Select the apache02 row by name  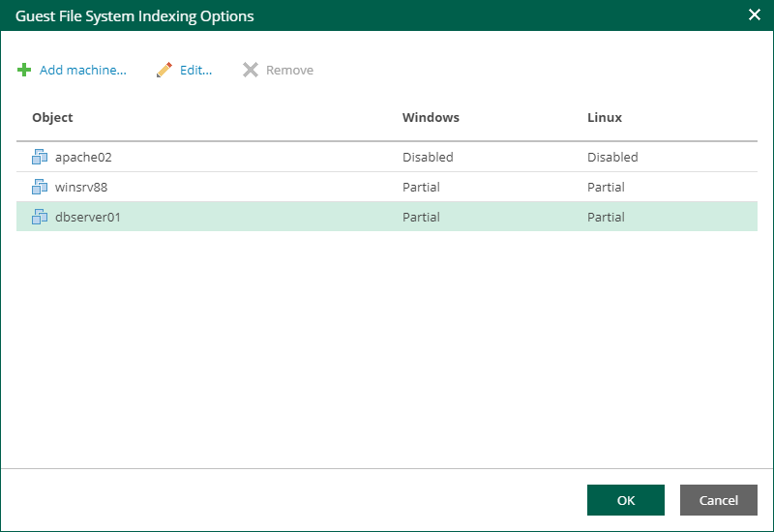point(84,157)
